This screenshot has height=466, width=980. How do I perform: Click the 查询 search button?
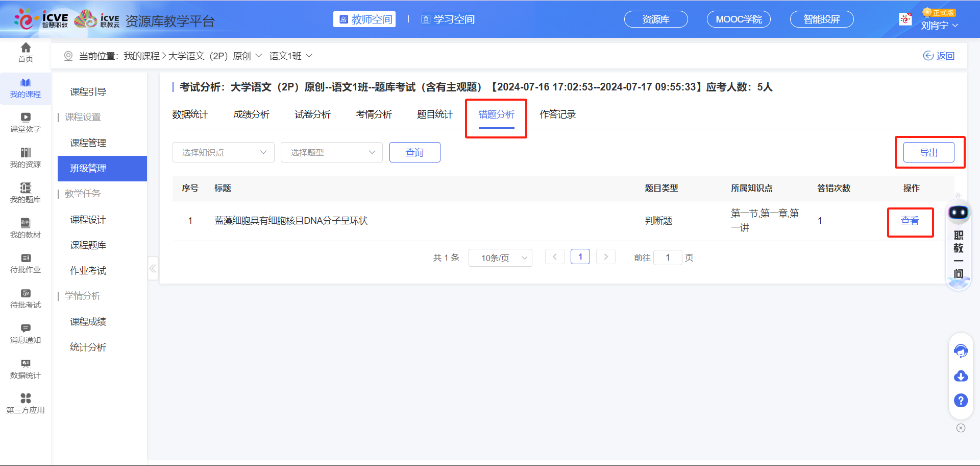(414, 152)
